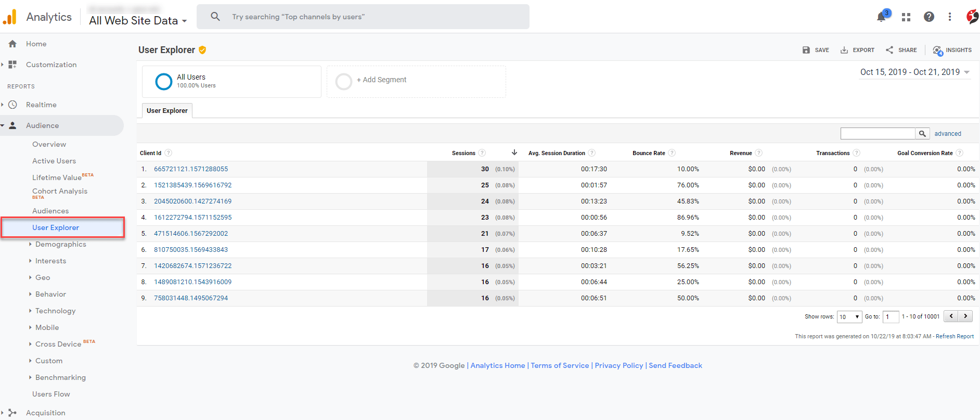
Task: Click the Audience person icon
Action: (x=12, y=125)
